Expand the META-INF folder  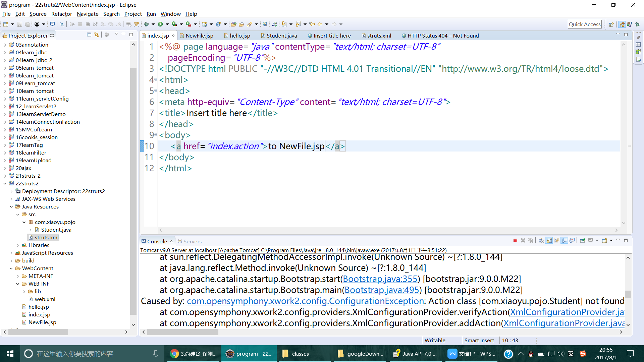[x=17, y=276]
